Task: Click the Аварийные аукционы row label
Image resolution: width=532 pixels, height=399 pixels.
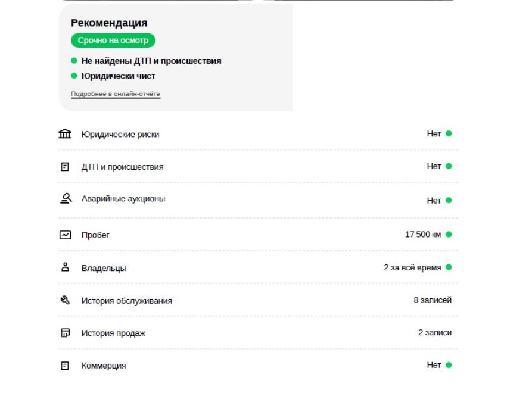Action: (123, 199)
